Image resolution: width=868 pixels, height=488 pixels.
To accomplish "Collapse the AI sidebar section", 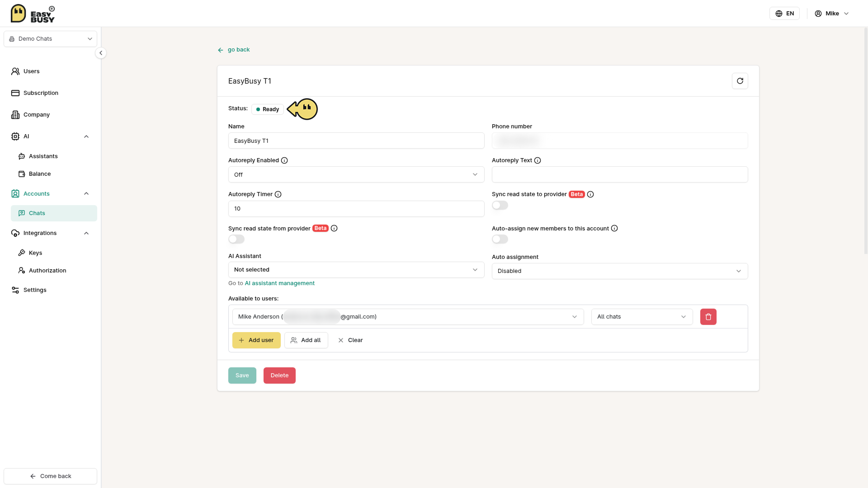I will [x=86, y=136].
